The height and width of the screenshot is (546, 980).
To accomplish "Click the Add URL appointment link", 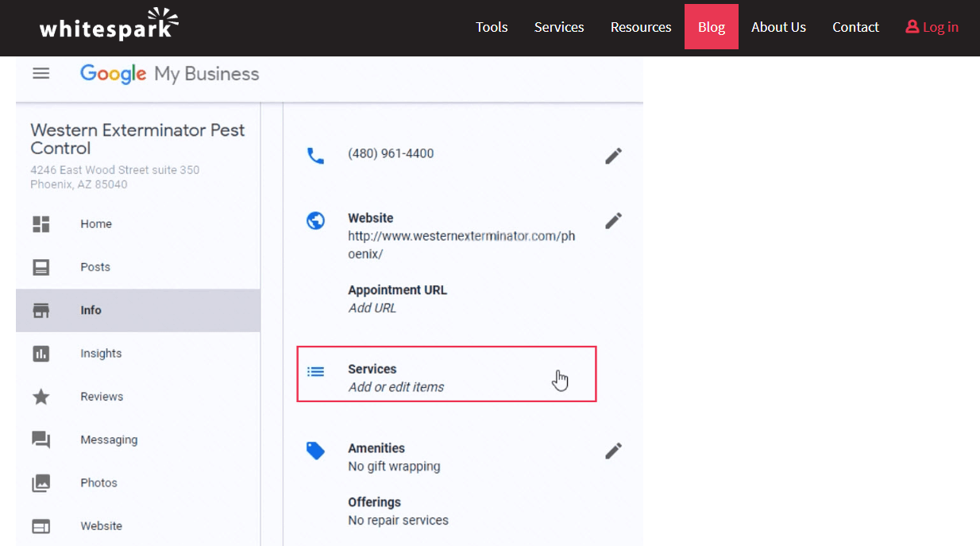I will tap(372, 308).
